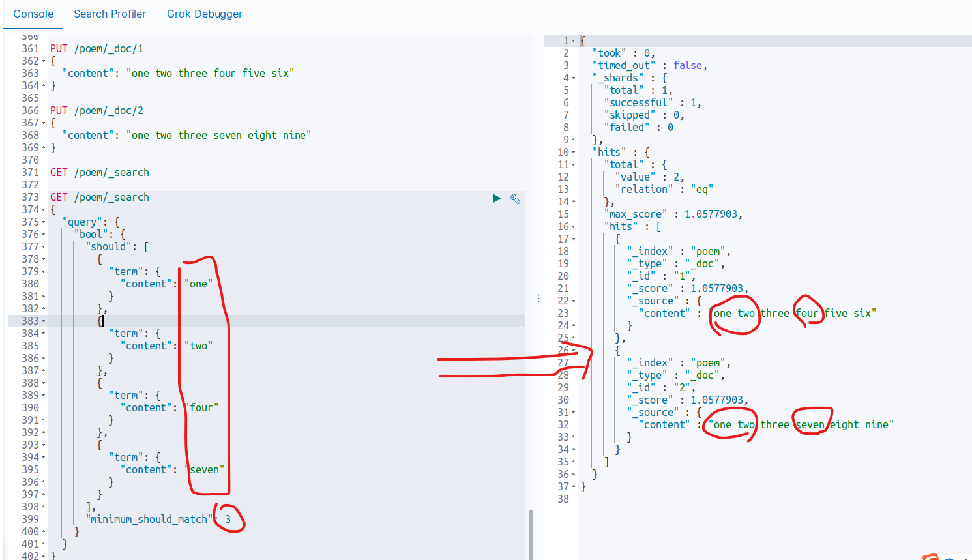Click the request editor vertical scrollbar
The image size is (972, 560).
[x=531, y=533]
